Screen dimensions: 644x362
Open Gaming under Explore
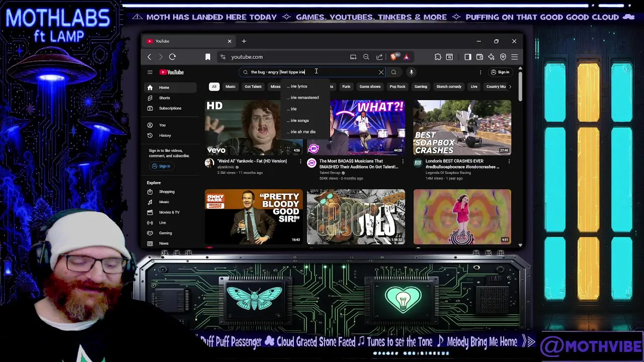point(171,233)
